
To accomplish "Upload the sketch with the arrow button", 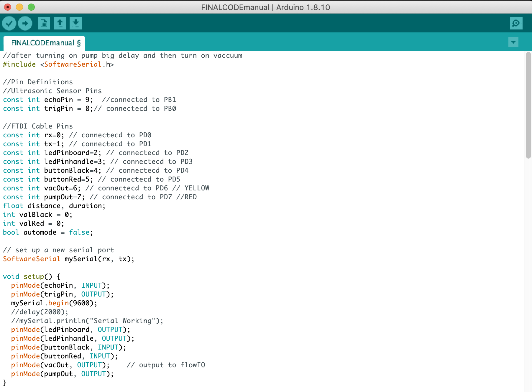I will (x=25, y=23).
